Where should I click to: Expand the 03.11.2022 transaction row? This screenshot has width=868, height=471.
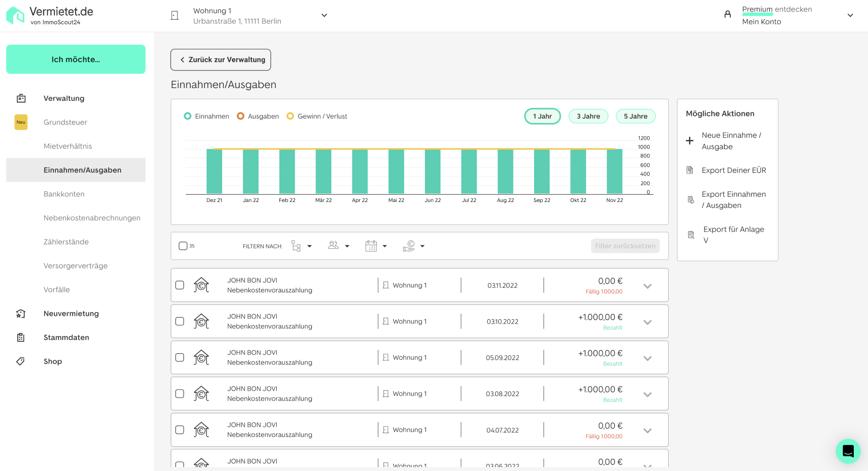[648, 286]
